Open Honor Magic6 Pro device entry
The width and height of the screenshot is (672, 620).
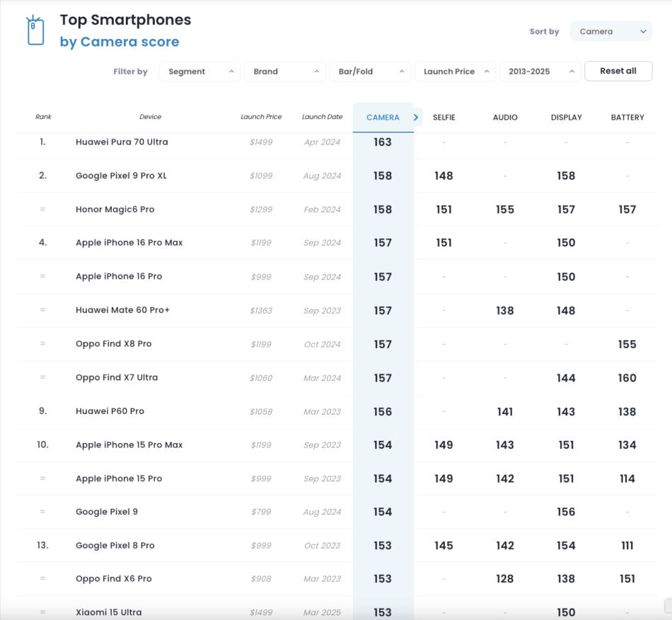115,209
